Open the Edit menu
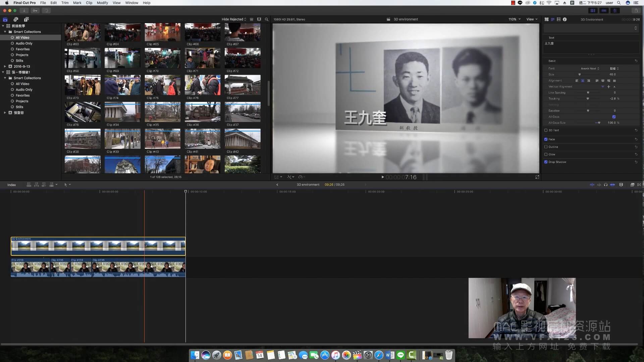Screen dimensions: 644x362 coord(54,3)
